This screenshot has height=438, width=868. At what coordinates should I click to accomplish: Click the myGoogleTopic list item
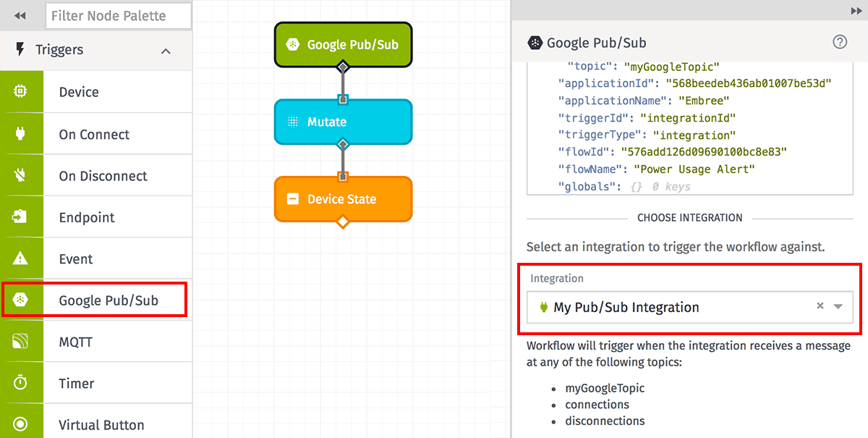[605, 388]
